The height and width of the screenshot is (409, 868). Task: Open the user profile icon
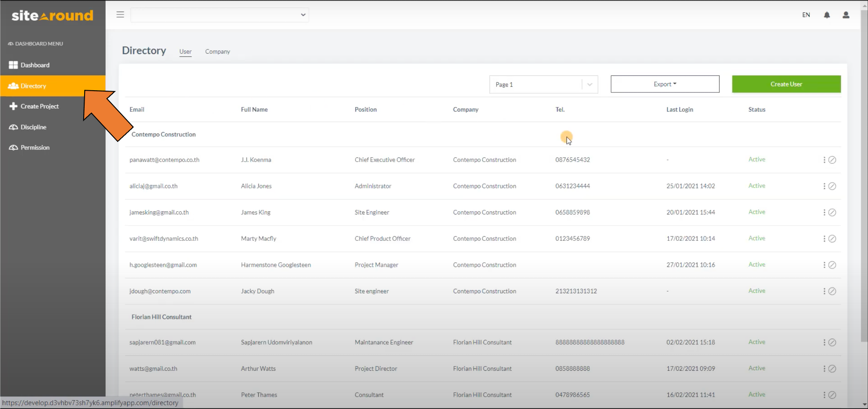pos(846,15)
